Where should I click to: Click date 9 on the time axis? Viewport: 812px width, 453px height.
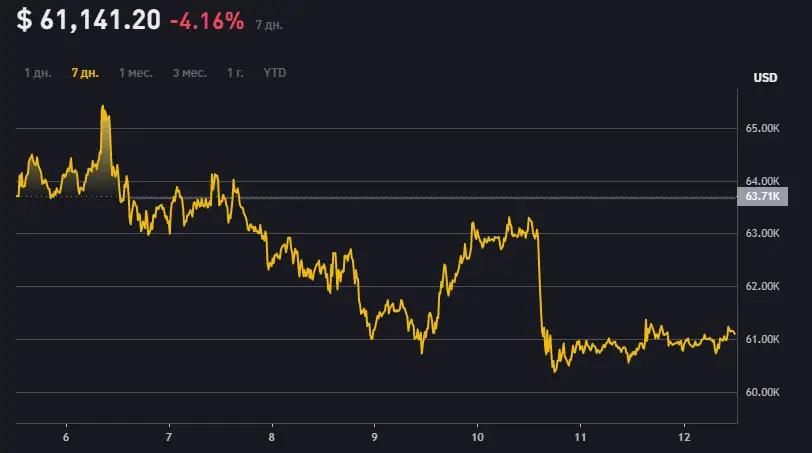[374, 437]
